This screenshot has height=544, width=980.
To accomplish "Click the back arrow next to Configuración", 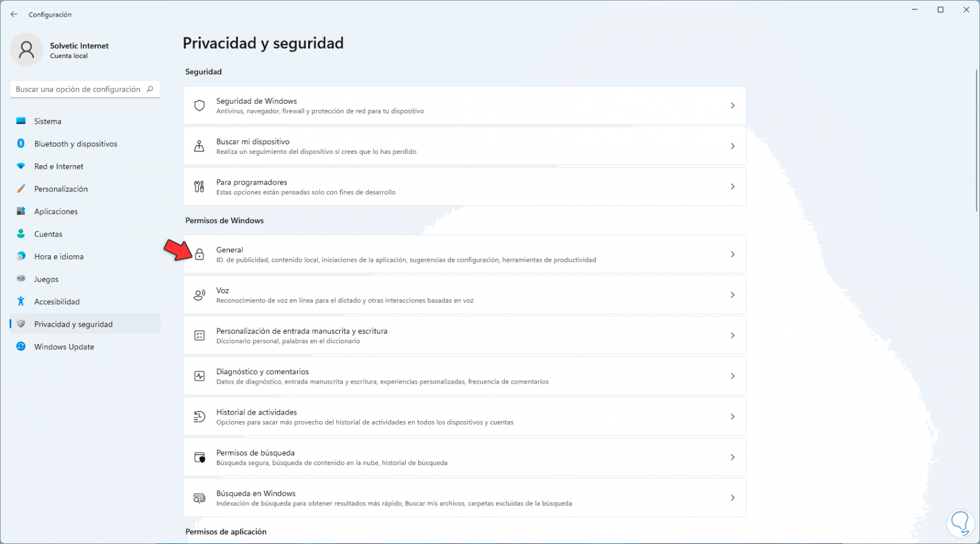I will [14, 14].
